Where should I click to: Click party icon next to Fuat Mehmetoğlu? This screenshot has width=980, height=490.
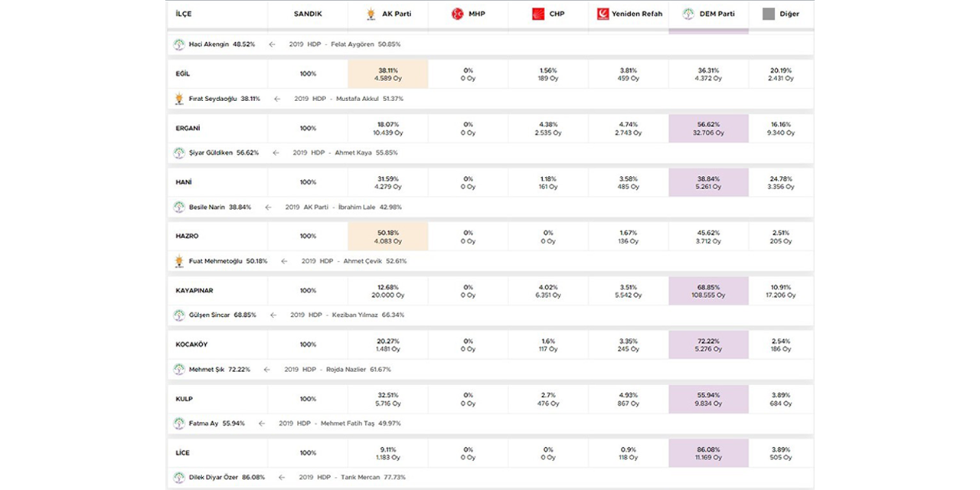pyautogui.click(x=179, y=261)
